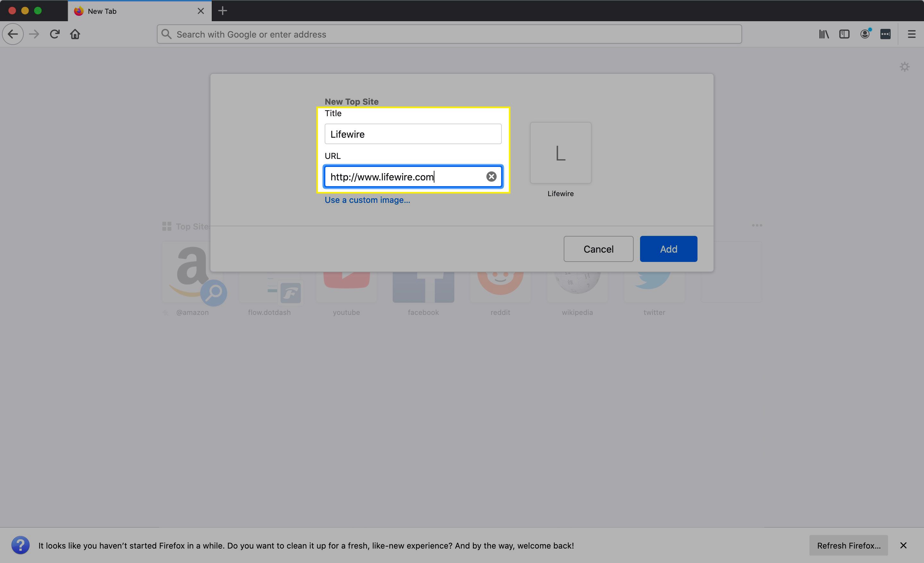Open the Firefox home page icon
The height and width of the screenshot is (563, 924).
[75, 34]
